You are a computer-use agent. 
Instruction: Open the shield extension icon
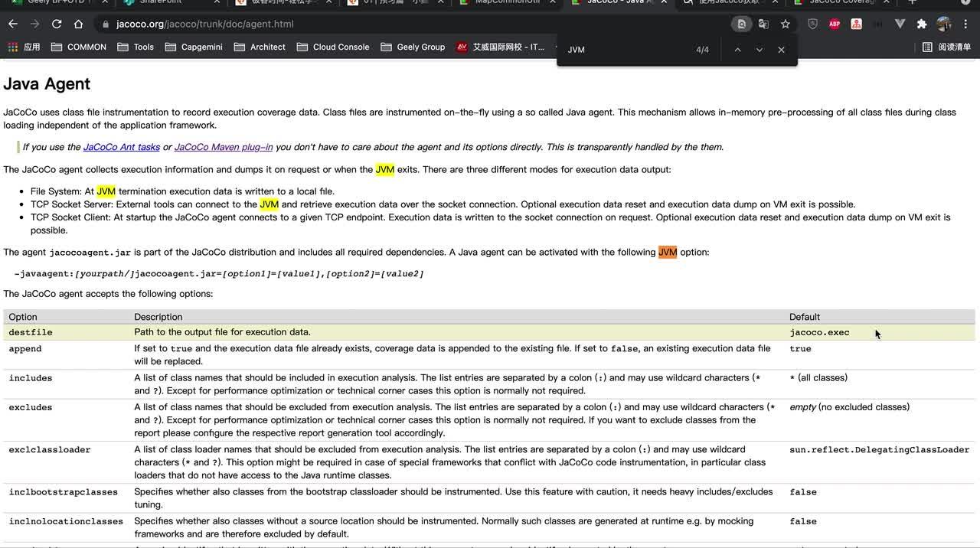pos(812,24)
